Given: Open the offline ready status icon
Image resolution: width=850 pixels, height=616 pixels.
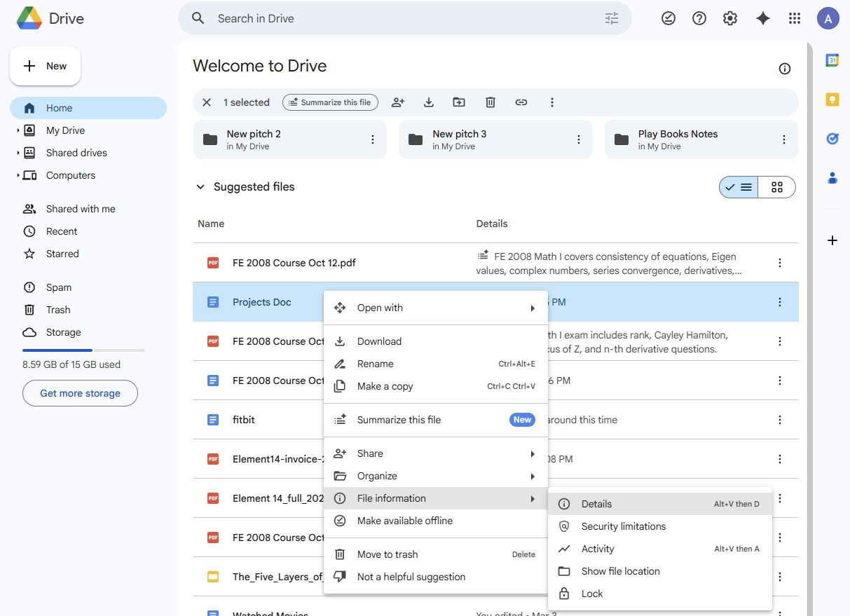Looking at the screenshot, I should point(669,19).
